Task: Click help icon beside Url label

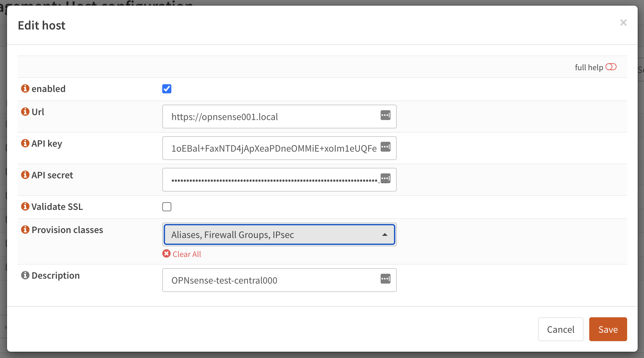Action: coord(25,112)
